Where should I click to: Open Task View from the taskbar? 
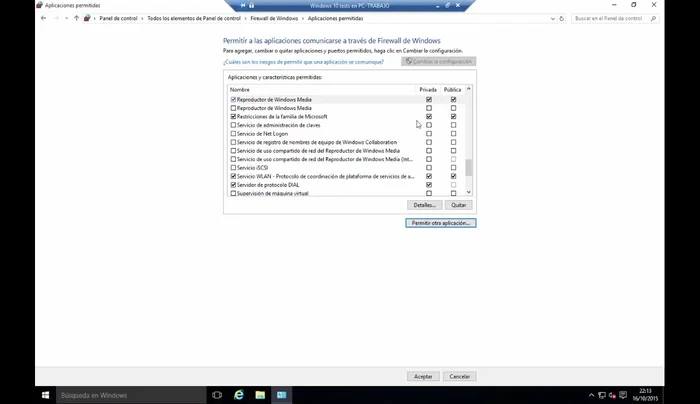point(217,395)
